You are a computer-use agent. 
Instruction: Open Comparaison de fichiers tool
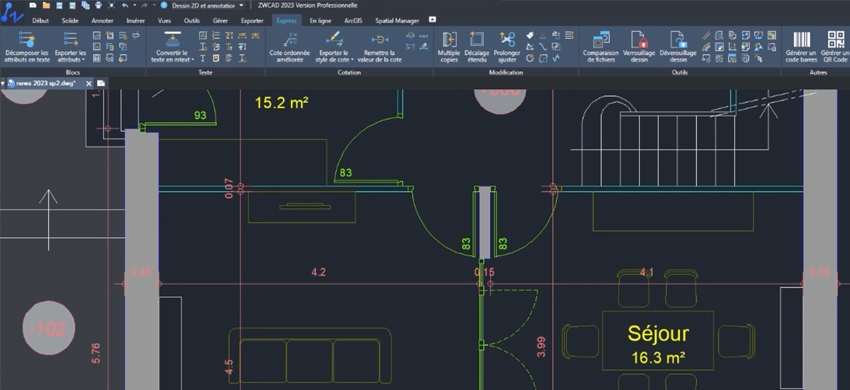tap(601, 47)
